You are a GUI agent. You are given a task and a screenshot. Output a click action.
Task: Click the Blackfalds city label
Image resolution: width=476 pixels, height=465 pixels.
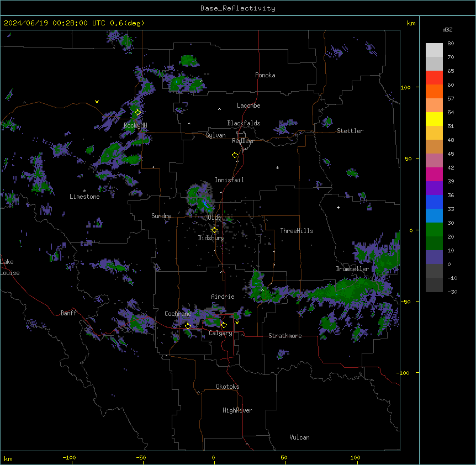tap(244, 123)
